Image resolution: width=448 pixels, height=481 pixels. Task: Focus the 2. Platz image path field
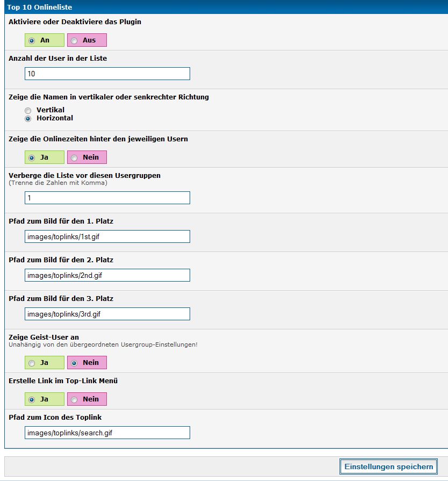click(107, 275)
